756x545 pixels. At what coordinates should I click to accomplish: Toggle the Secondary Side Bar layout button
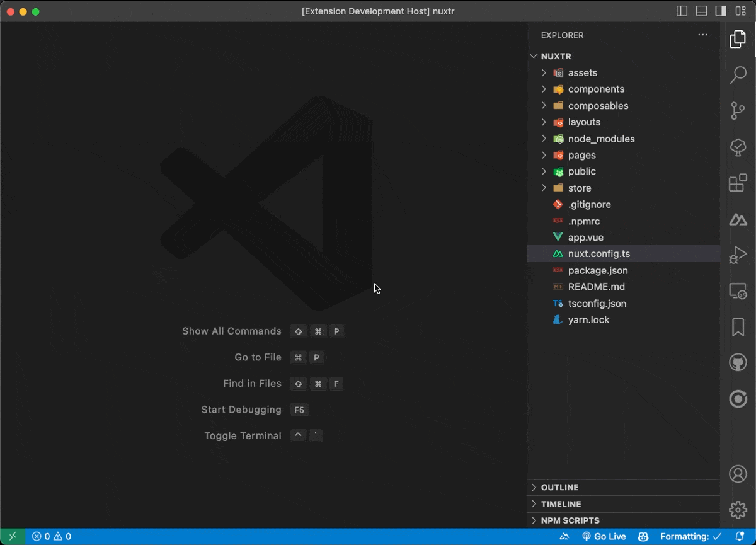coord(721,11)
